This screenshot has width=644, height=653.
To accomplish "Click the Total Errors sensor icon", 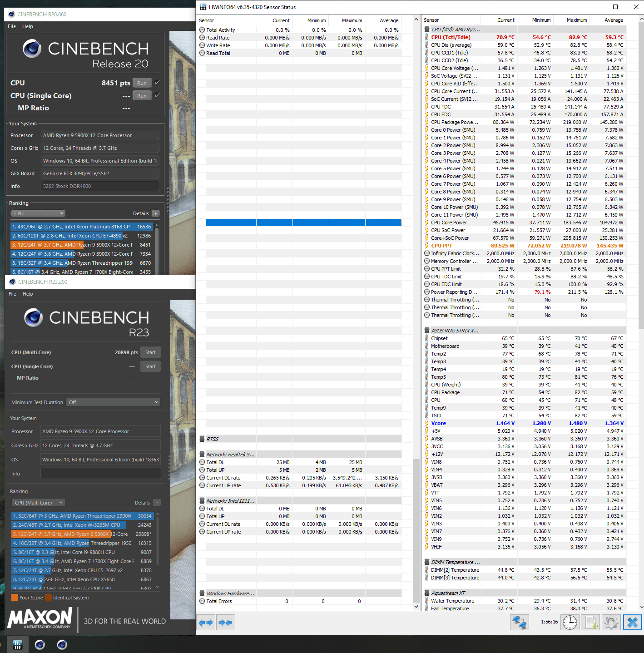I will point(202,601).
